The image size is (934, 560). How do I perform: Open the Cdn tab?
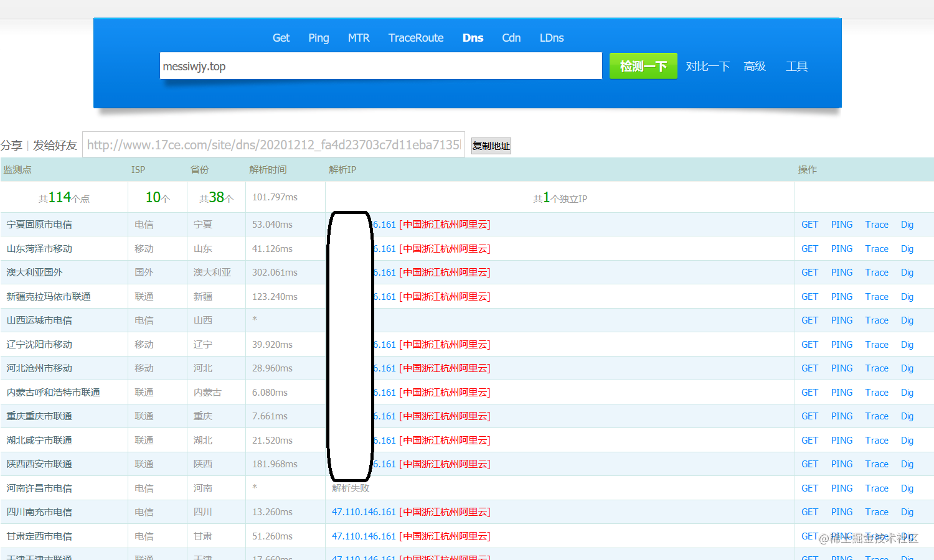(x=511, y=38)
